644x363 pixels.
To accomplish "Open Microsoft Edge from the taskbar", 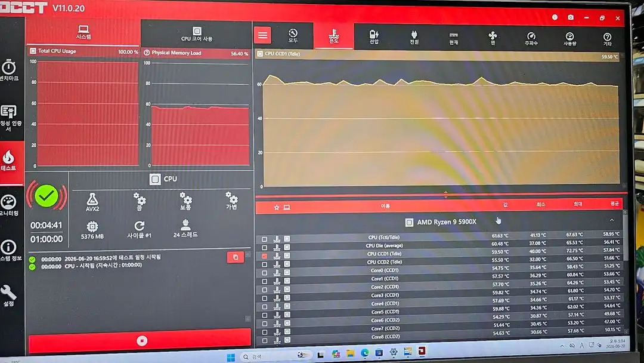I will [x=365, y=353].
